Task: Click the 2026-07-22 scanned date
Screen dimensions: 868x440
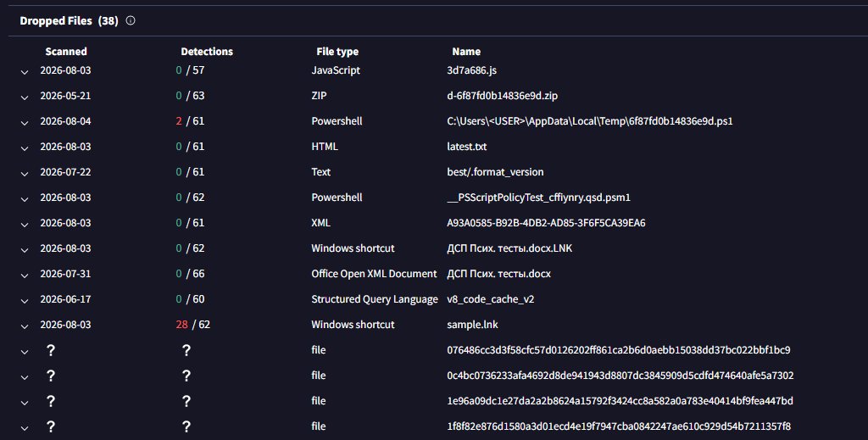Action: point(65,172)
